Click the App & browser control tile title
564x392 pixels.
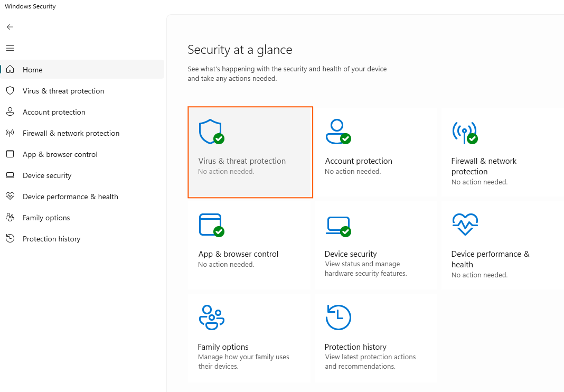coord(238,254)
